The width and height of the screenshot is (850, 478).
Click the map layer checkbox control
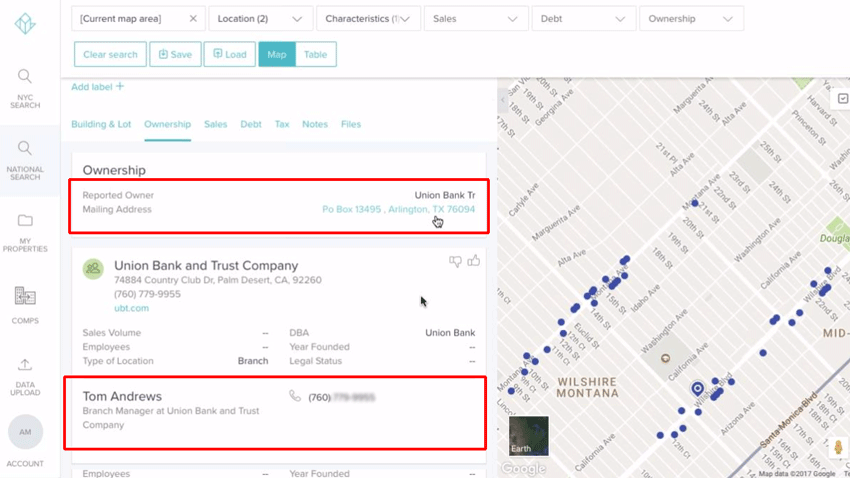[842, 99]
